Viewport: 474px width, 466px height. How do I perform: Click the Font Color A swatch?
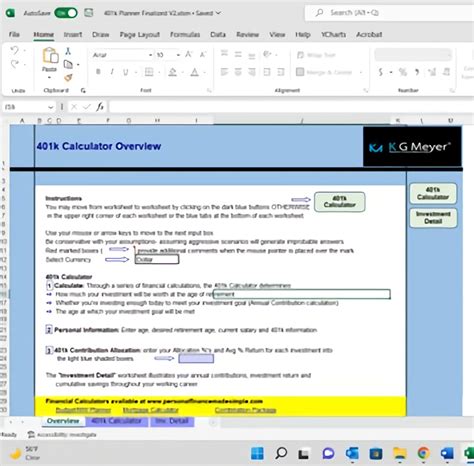[195, 72]
